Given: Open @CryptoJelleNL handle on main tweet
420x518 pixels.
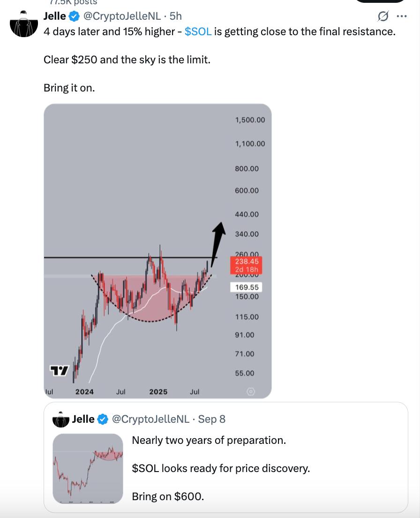Looking at the screenshot, I should point(122,16).
